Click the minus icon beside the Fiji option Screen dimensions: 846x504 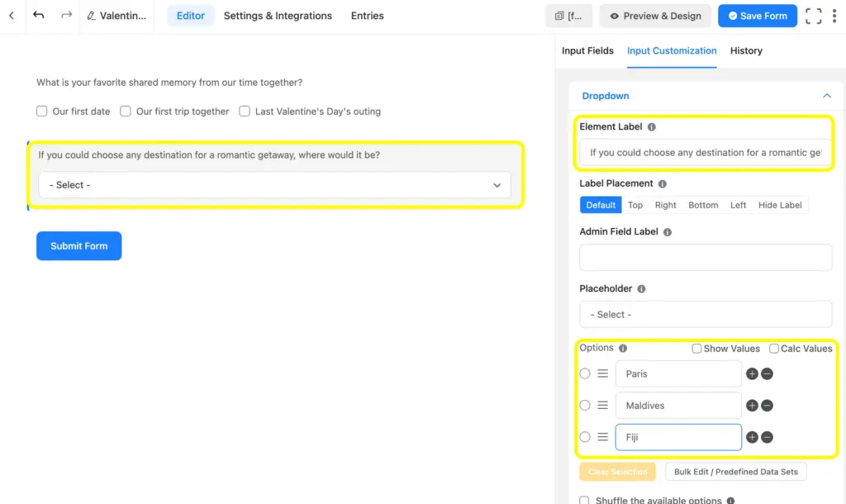coord(768,437)
